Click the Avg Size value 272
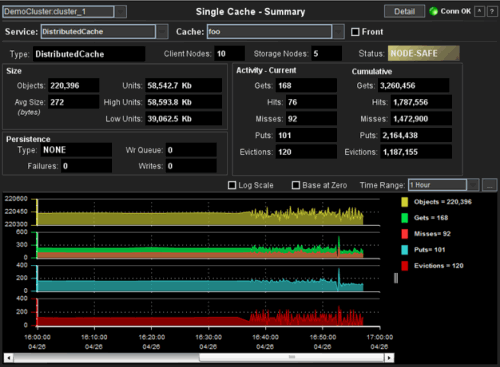This screenshot has height=367, width=500. tap(73, 102)
